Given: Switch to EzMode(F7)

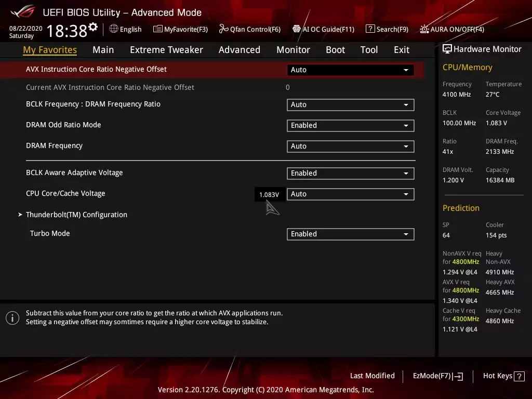Looking at the screenshot, I should coord(437,376).
